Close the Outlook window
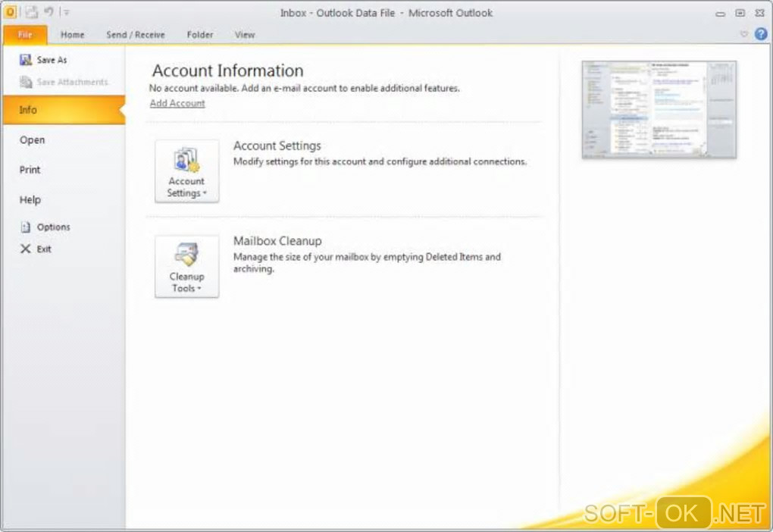This screenshot has width=773, height=532. point(759,14)
